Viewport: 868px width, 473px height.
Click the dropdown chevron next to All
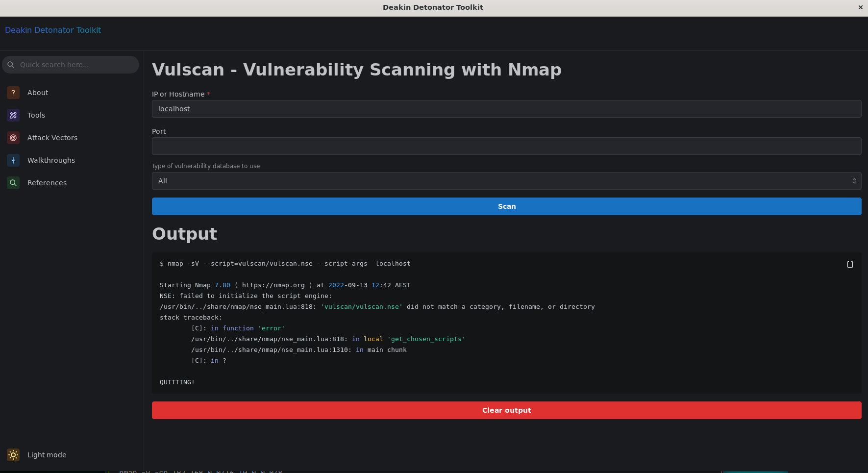[854, 180]
